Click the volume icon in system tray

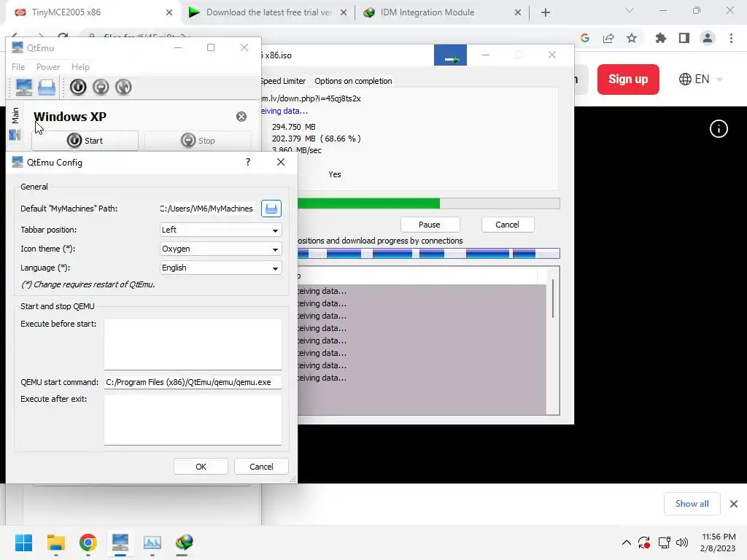pyautogui.click(x=682, y=542)
